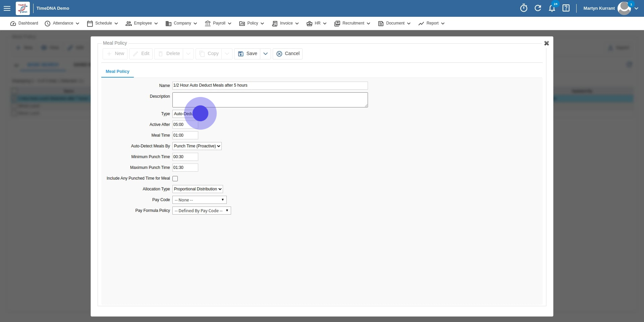
Task: Open the Payroll menu
Action: click(x=218, y=24)
